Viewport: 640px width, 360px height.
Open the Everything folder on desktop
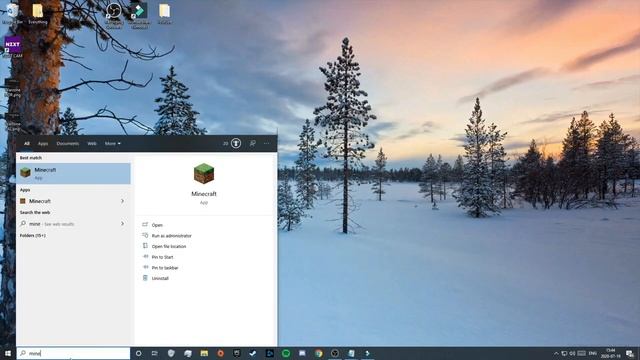click(x=38, y=13)
